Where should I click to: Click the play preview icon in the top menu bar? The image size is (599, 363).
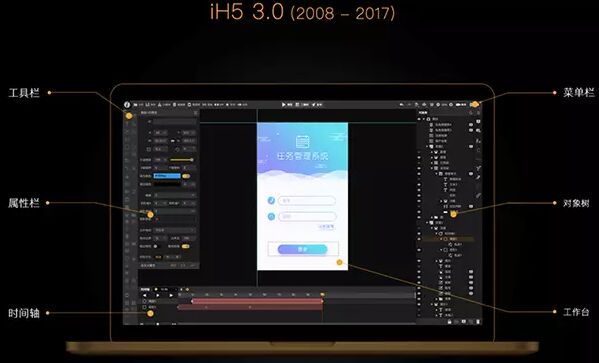tap(284, 104)
